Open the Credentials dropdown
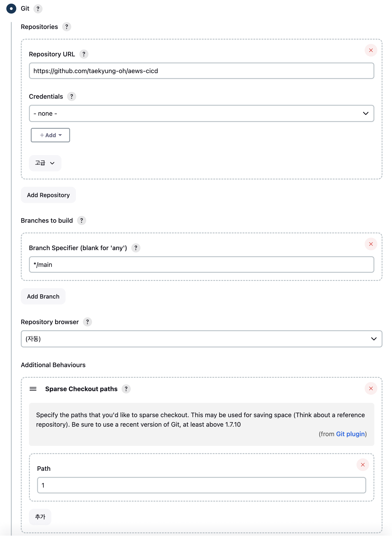This screenshot has height=536, width=392. point(201,114)
